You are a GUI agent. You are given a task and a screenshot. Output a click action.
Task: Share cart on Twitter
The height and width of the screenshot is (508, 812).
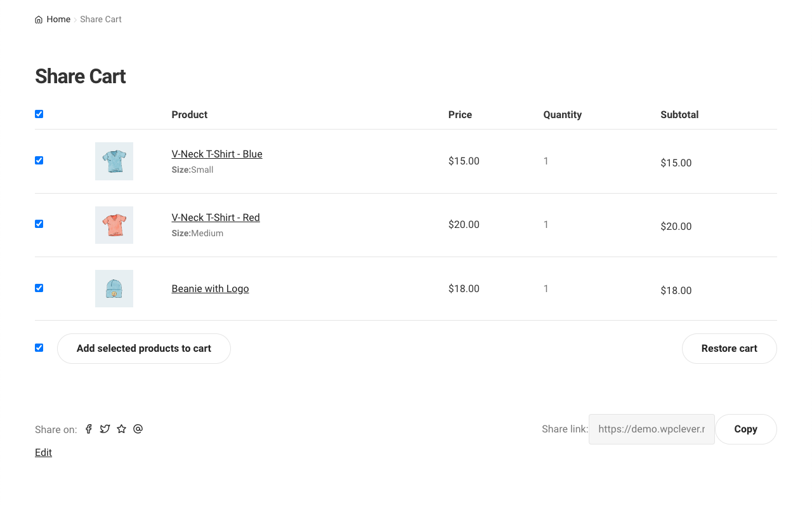coord(105,429)
